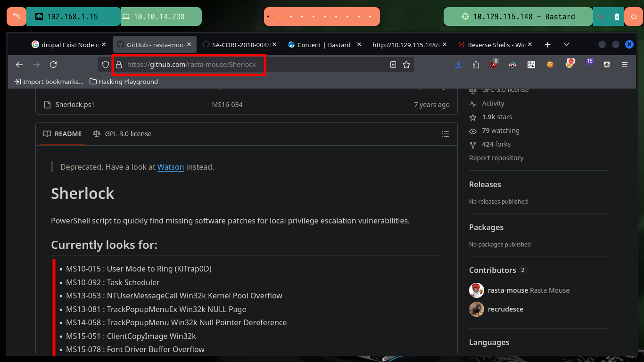Viewport: 644px width, 362px height.
Task: Open the QR code extension
Action: 531,65
